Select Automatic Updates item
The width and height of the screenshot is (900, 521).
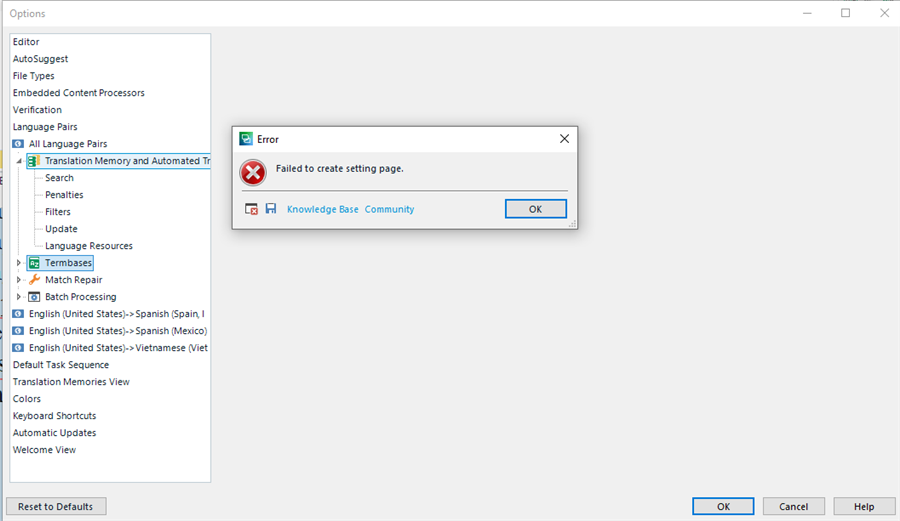click(55, 433)
